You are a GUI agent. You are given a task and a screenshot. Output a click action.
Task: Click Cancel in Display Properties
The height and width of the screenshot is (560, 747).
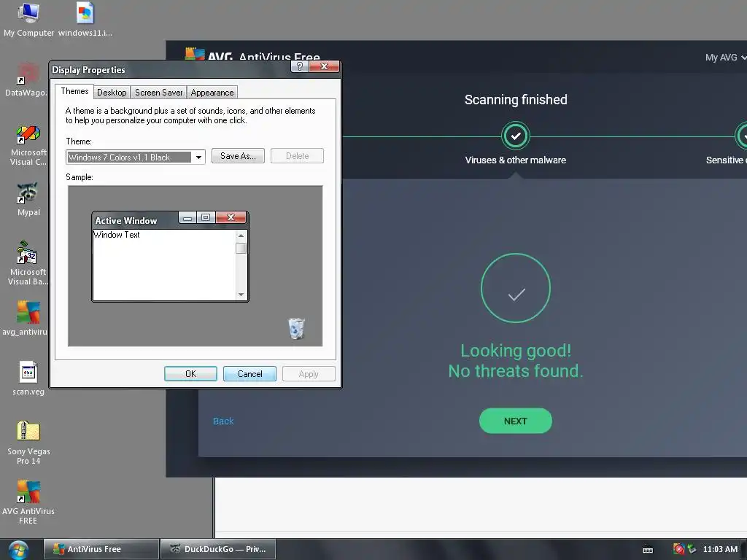click(249, 374)
